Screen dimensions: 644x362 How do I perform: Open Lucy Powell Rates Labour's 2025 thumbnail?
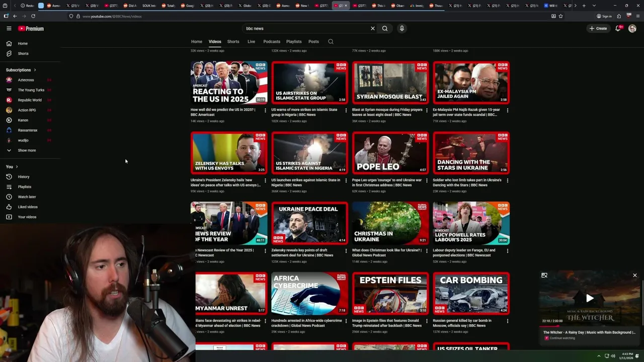tap(471, 223)
